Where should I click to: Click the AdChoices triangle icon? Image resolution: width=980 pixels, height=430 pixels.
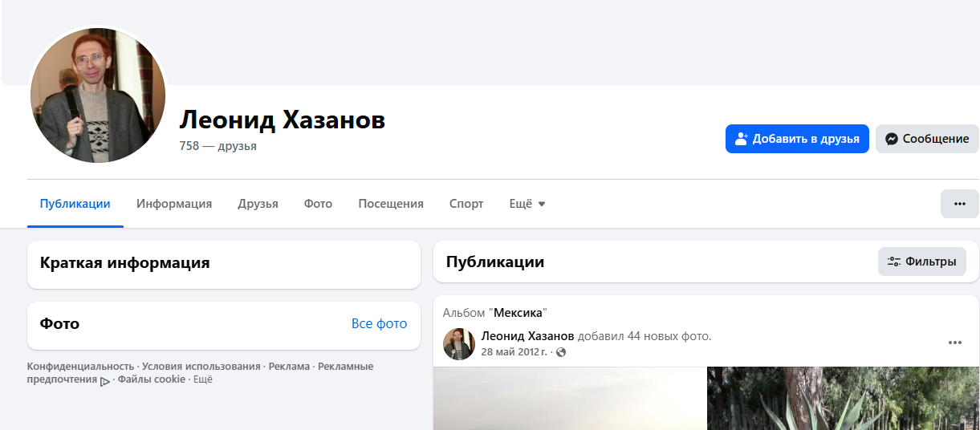pyautogui.click(x=105, y=381)
